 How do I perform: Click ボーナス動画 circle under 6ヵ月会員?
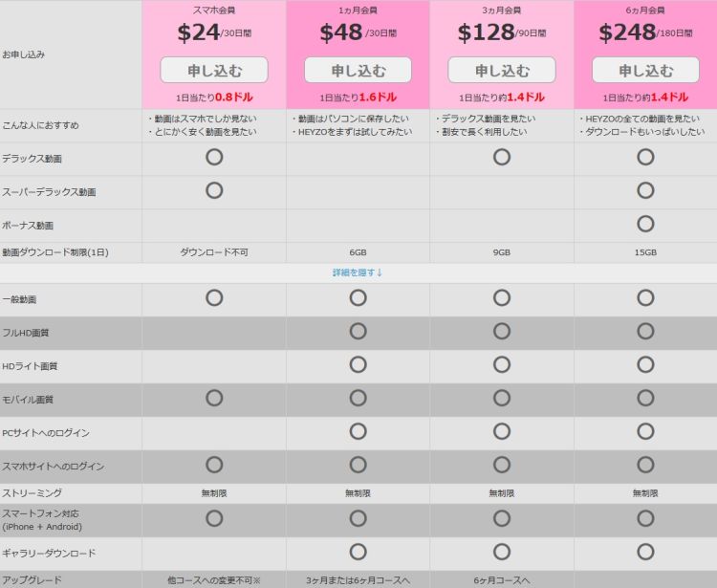pos(645,224)
